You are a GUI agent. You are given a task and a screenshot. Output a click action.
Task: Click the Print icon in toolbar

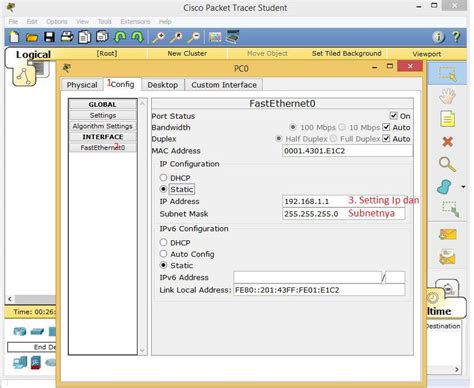pyautogui.click(x=67, y=37)
